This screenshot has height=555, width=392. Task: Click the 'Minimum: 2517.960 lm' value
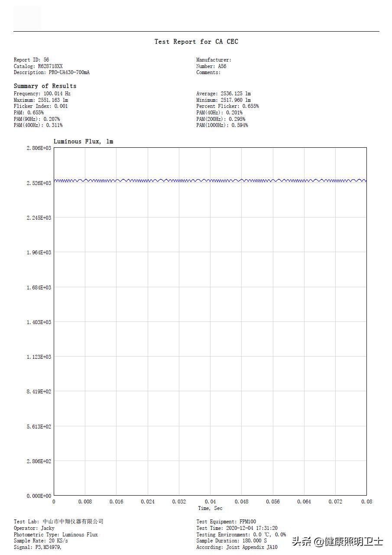pyautogui.click(x=224, y=100)
